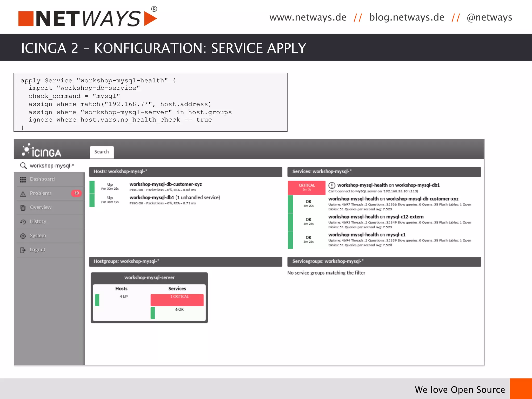Click the Servicegroups: workshop-mysql-* panel header

pyautogui.click(x=384, y=262)
